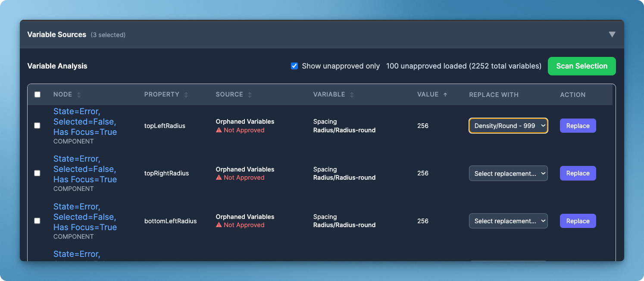
Task: Click the (3 selected) count label
Action: point(108,35)
